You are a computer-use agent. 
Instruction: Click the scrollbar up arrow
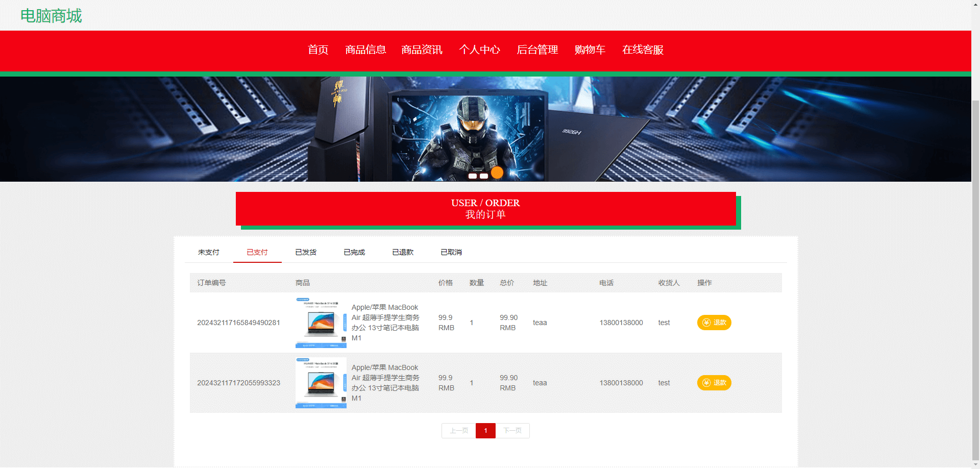click(975, 4)
